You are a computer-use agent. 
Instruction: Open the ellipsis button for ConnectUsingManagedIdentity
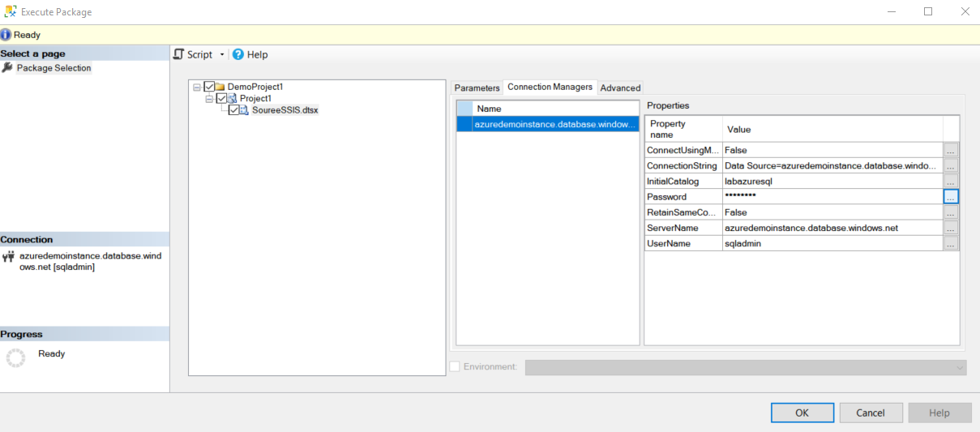point(951,150)
